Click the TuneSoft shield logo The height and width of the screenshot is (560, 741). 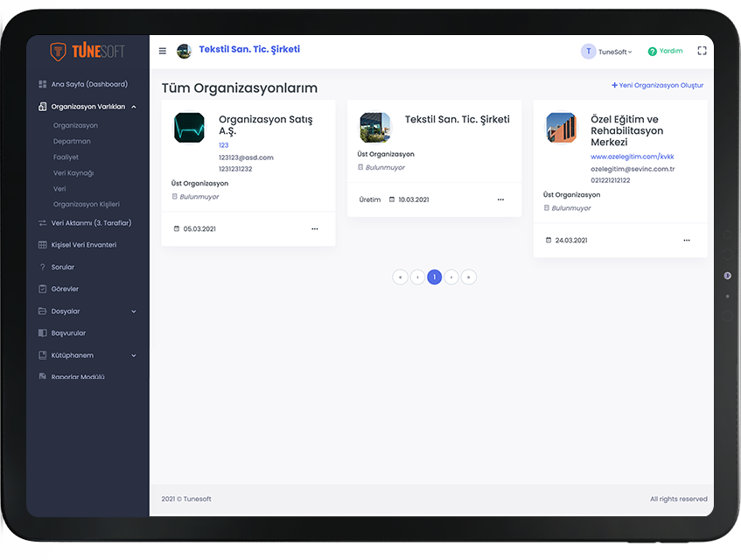tap(58, 51)
